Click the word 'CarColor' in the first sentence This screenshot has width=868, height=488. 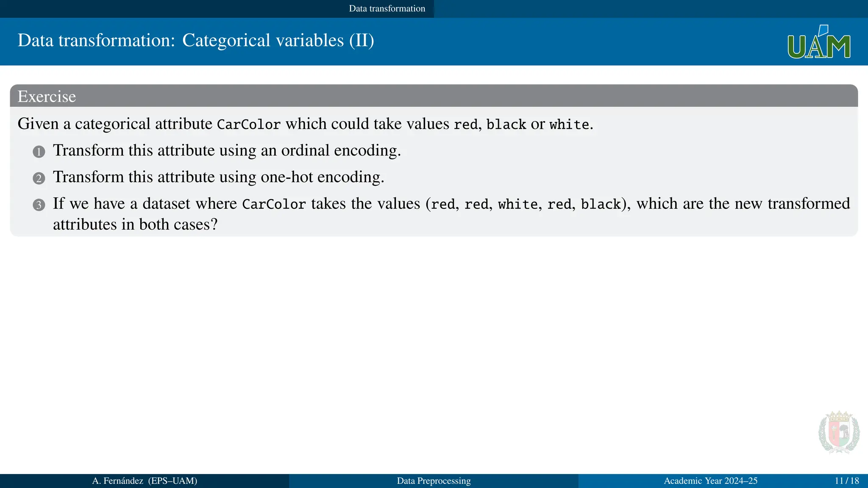point(249,125)
